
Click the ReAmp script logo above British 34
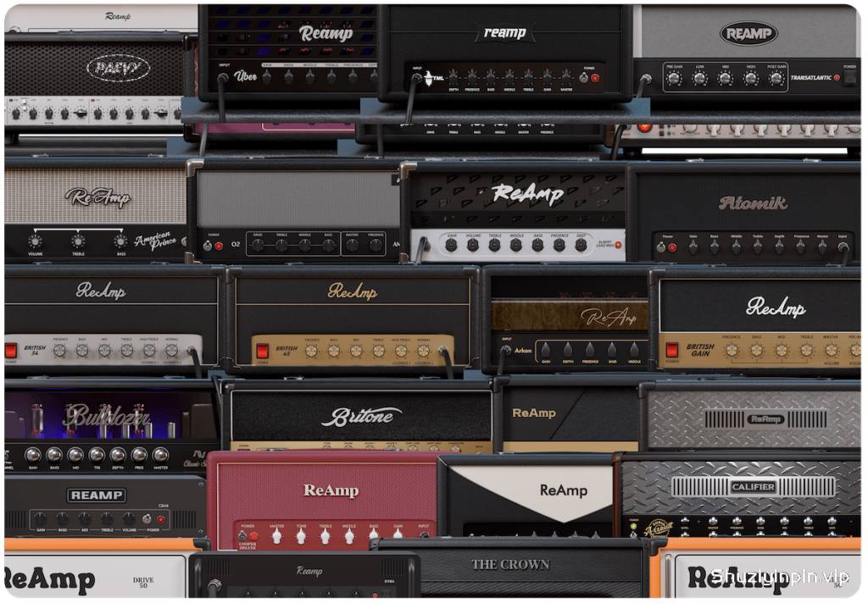101,290
